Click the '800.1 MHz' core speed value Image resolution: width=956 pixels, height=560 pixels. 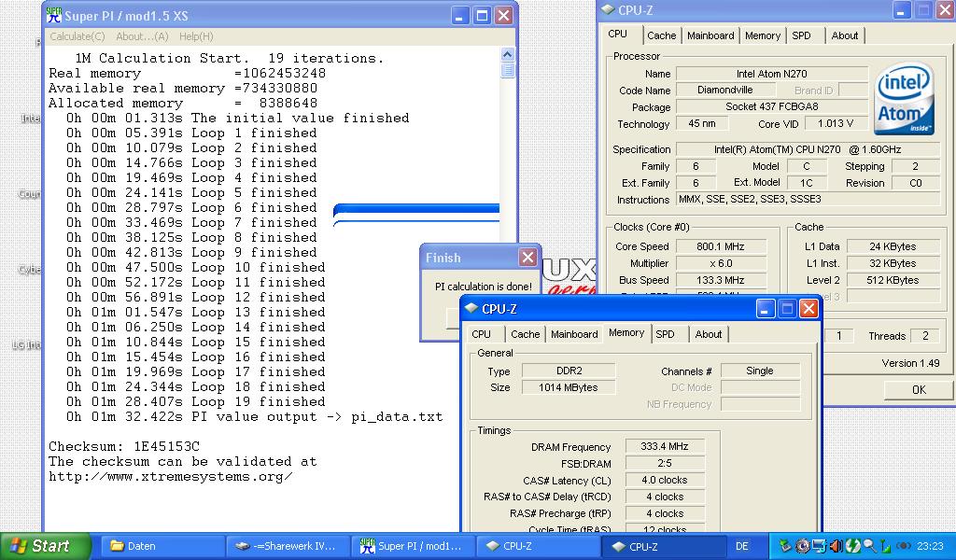[x=720, y=246]
